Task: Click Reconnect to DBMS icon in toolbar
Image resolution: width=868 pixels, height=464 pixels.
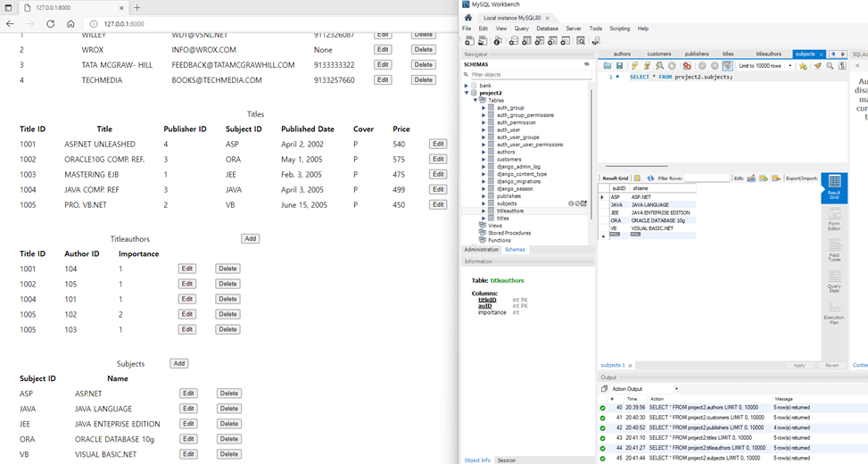Action: point(596,40)
